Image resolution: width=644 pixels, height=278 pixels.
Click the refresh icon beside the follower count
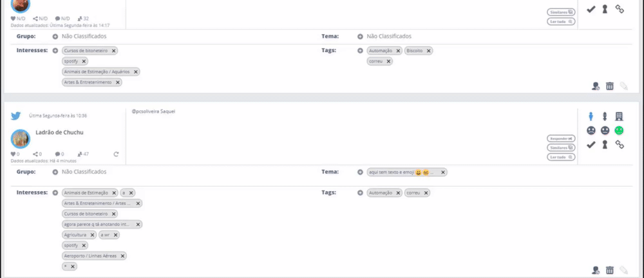(x=116, y=154)
